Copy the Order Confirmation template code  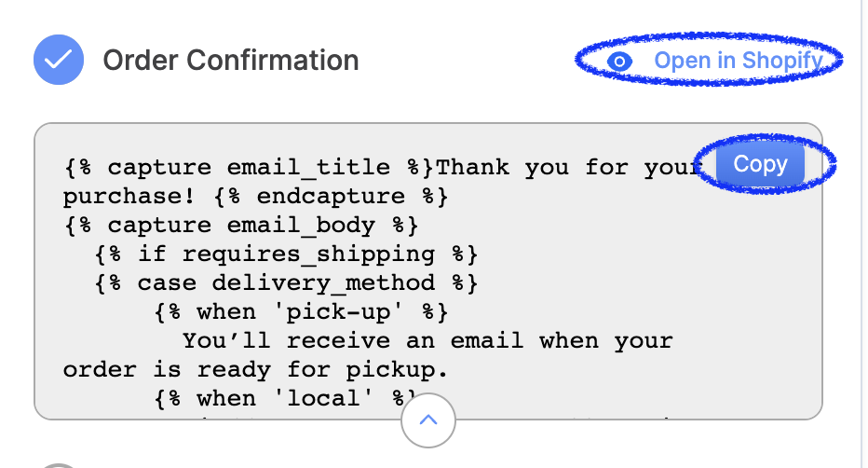click(x=760, y=164)
